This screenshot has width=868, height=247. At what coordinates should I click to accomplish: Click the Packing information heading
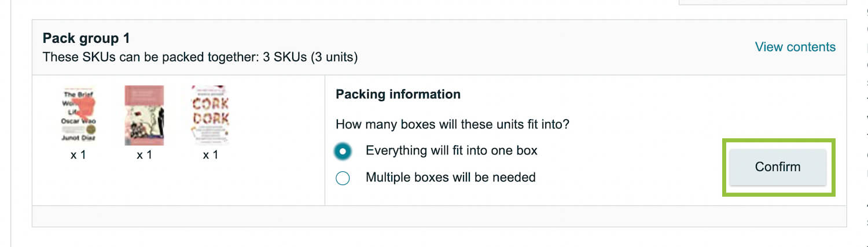tap(398, 94)
